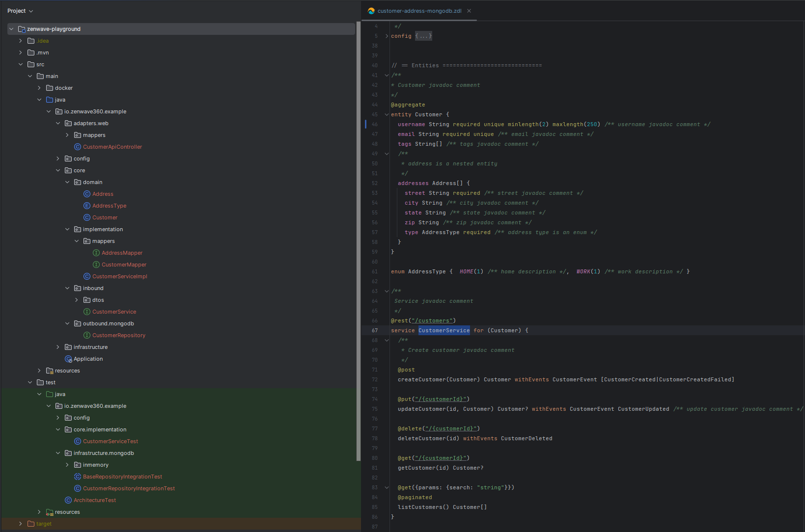Collapse the src folder
The image size is (805, 532).
(x=21, y=64)
